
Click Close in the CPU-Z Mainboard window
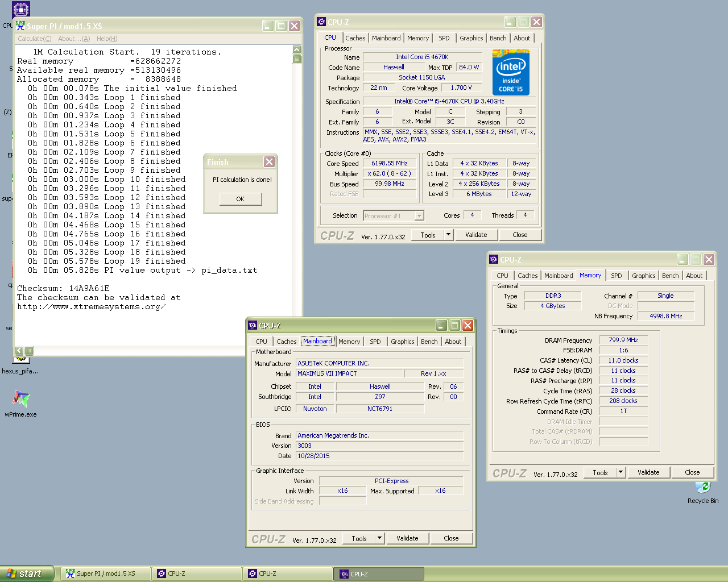point(451,538)
